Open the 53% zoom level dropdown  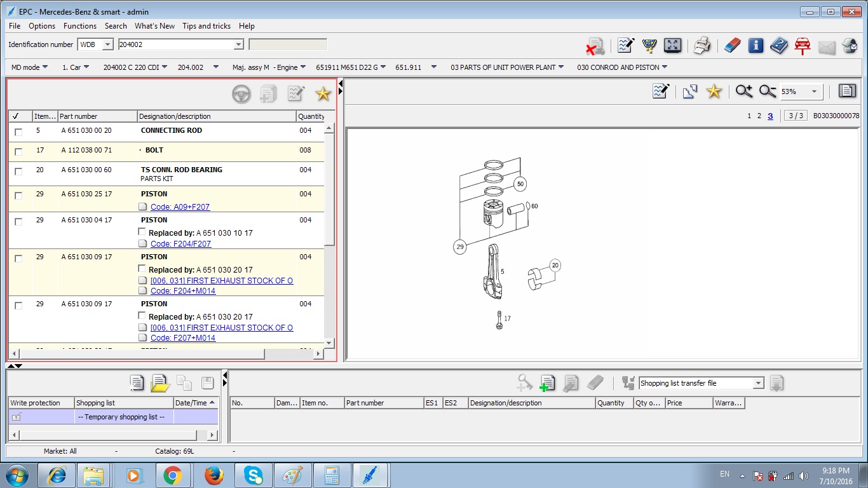814,92
